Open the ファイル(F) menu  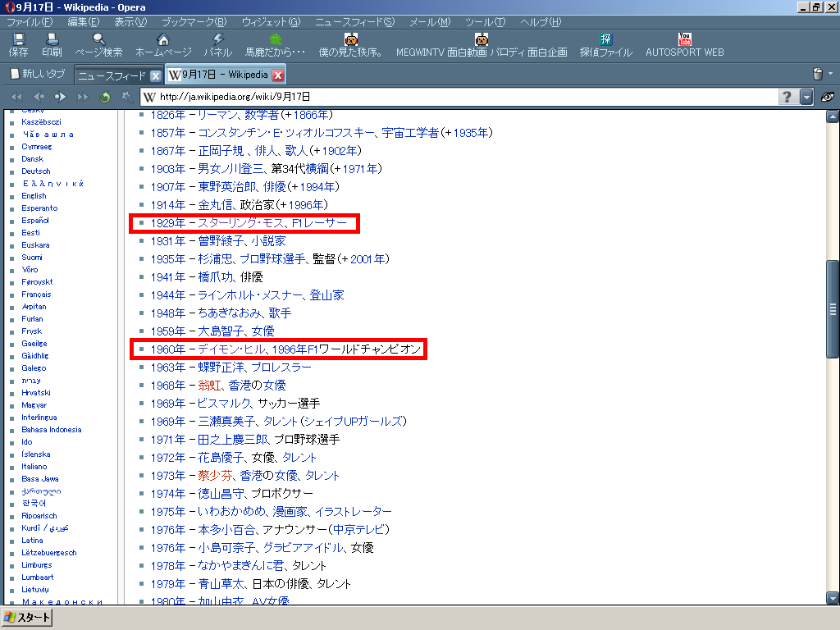click(x=30, y=22)
